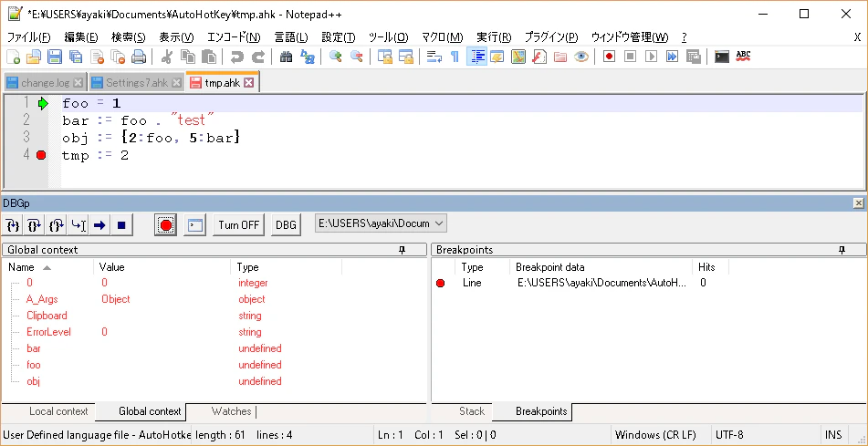Switch to the Settings7.ahk tab
Image resolution: width=868 pixels, height=446 pixels.
pos(136,83)
